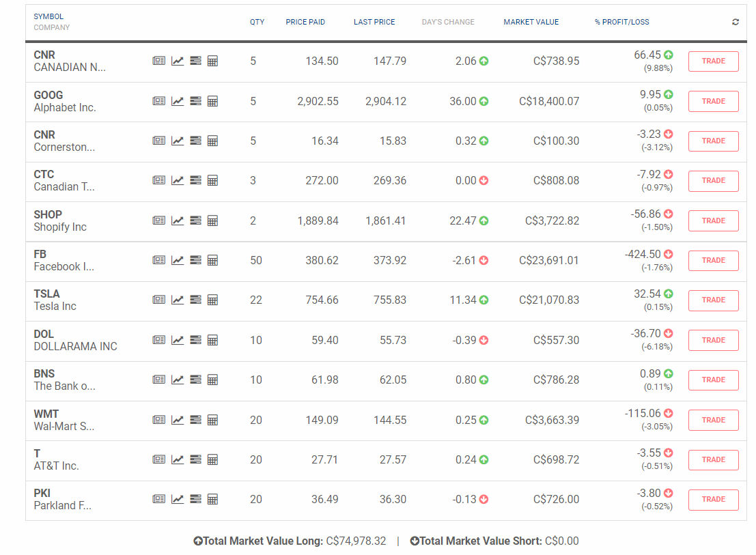
Task: Click TRADE button for Cornerston... CNR row
Action: 713,141
